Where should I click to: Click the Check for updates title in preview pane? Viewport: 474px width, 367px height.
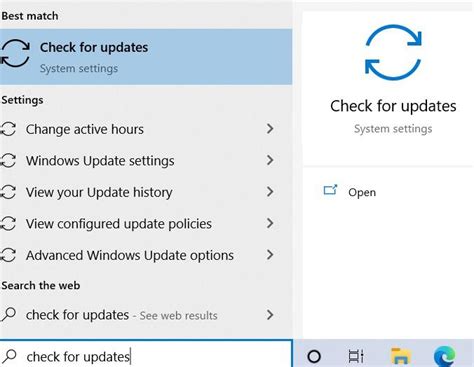coord(393,106)
